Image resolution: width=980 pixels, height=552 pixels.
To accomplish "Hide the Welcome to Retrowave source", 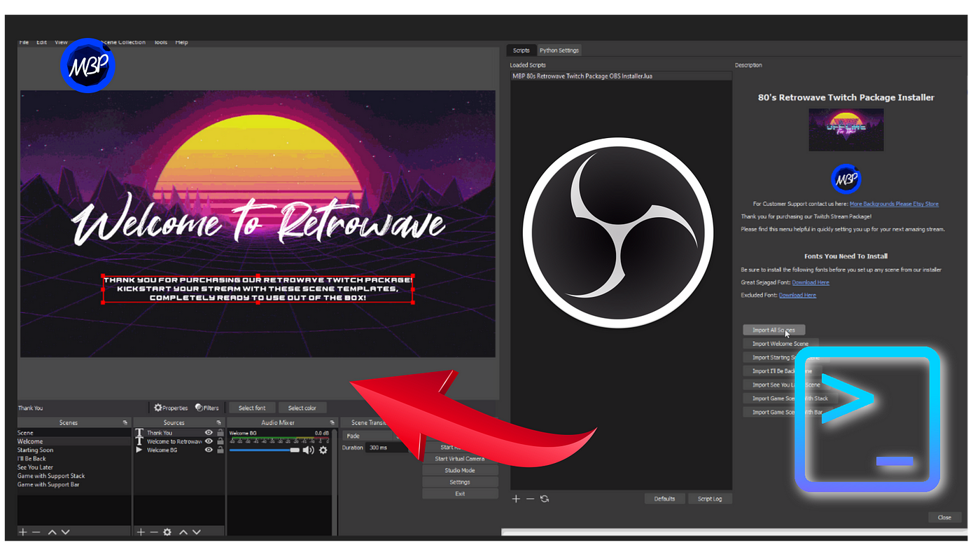I will point(209,441).
